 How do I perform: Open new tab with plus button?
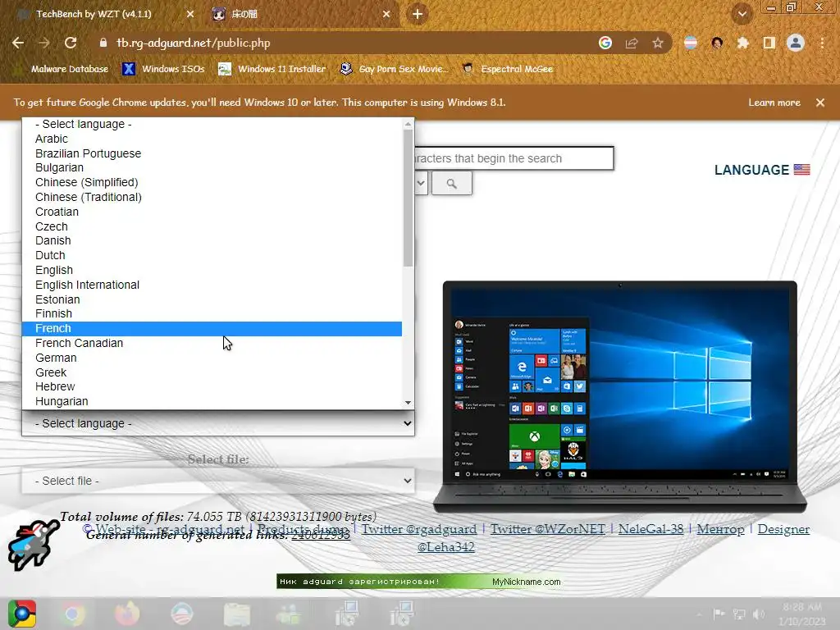click(418, 14)
